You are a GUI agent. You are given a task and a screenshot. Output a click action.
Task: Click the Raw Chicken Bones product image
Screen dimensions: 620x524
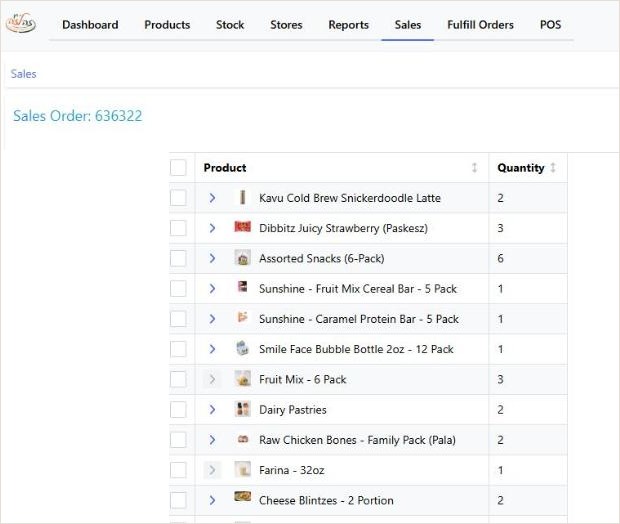(x=242, y=439)
